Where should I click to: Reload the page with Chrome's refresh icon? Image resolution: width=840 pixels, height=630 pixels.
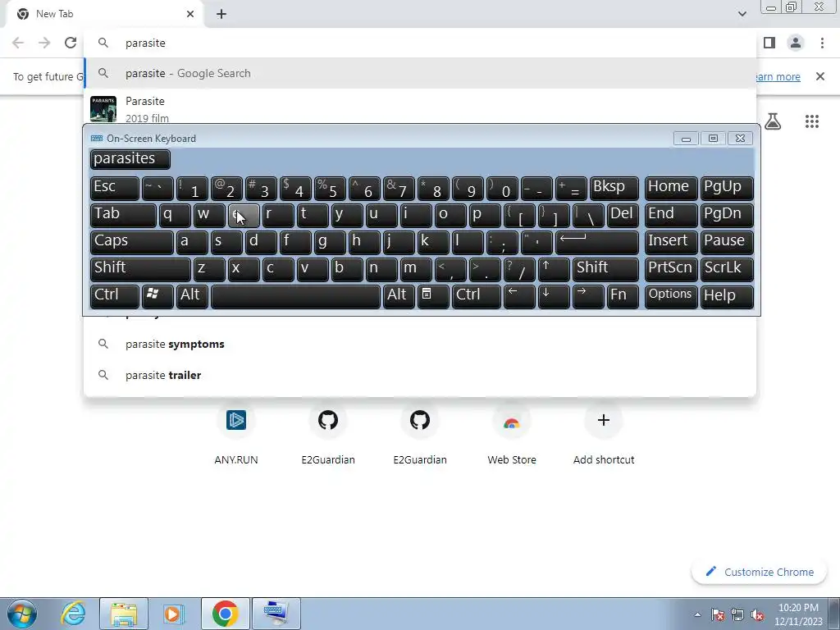(71, 43)
